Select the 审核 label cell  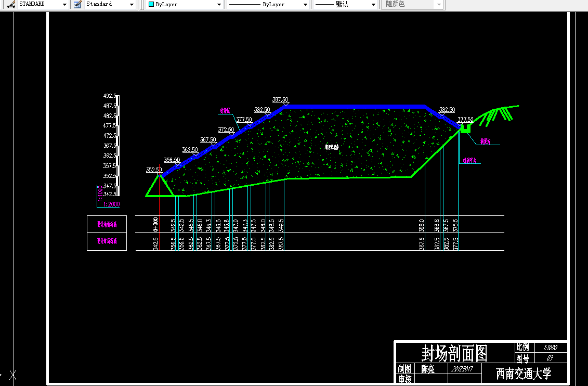[404, 379]
